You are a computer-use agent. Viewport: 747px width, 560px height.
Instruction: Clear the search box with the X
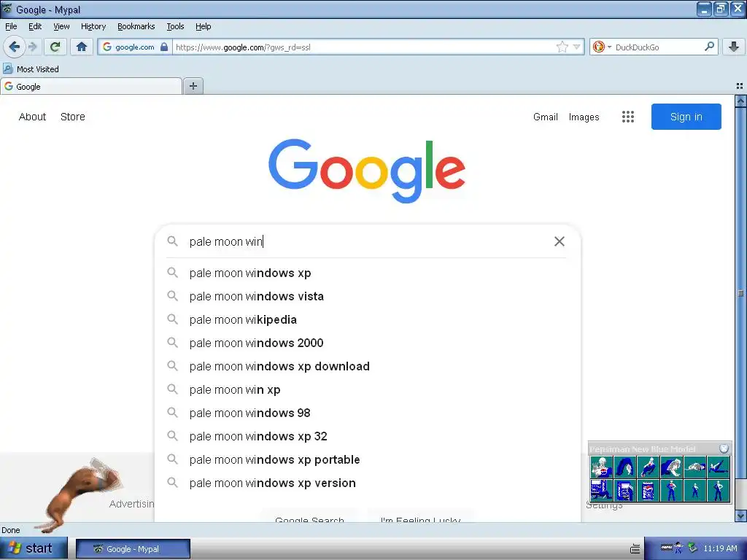[x=560, y=241]
